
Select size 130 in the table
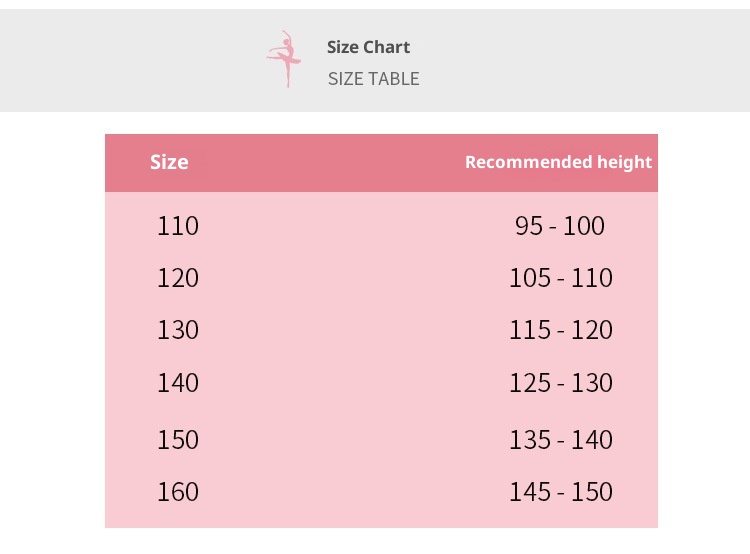(x=178, y=330)
